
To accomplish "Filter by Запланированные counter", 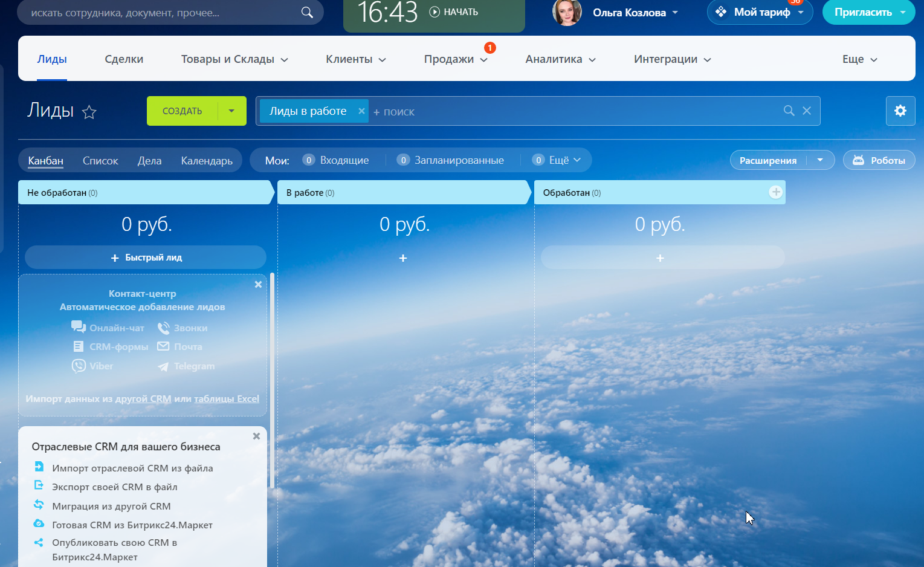I will pyautogui.click(x=450, y=160).
